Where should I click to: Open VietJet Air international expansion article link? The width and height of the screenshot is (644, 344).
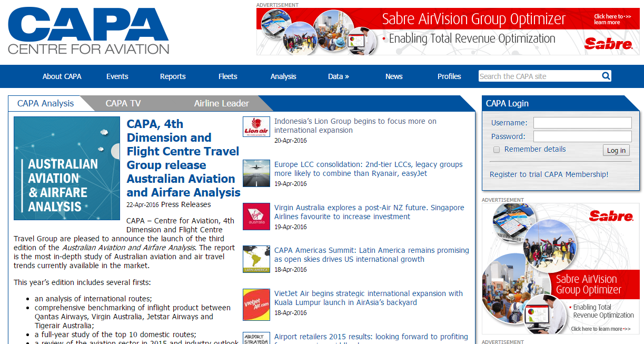pos(369,298)
